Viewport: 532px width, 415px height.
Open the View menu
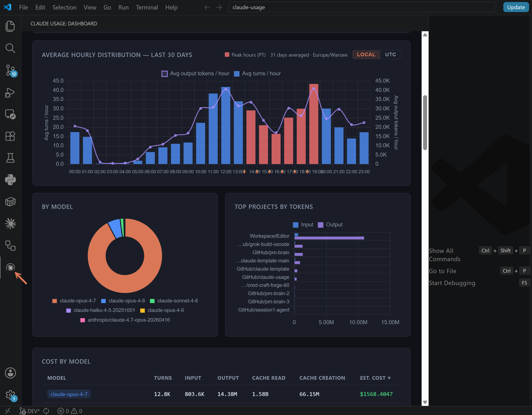coord(90,7)
